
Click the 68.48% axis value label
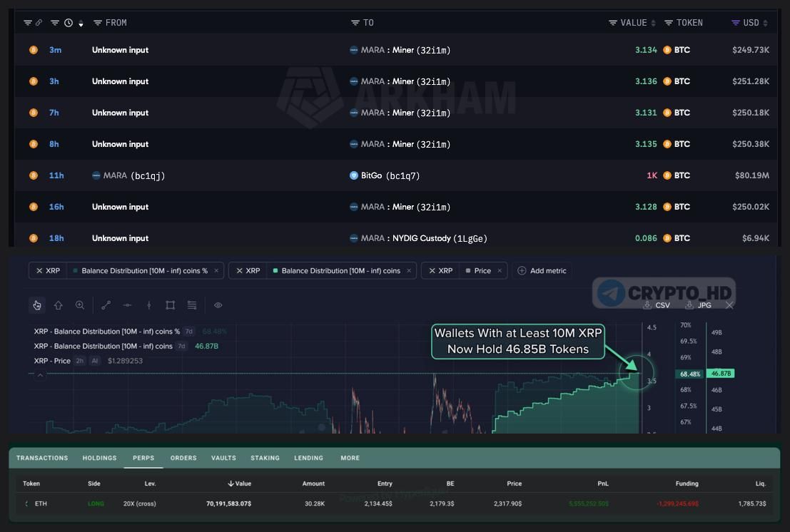[x=690, y=374]
